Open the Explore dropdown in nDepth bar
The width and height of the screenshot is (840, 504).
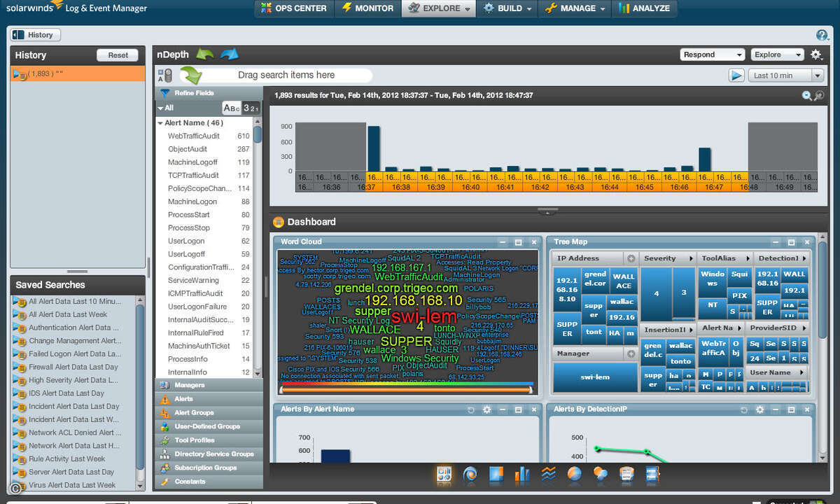(x=778, y=55)
